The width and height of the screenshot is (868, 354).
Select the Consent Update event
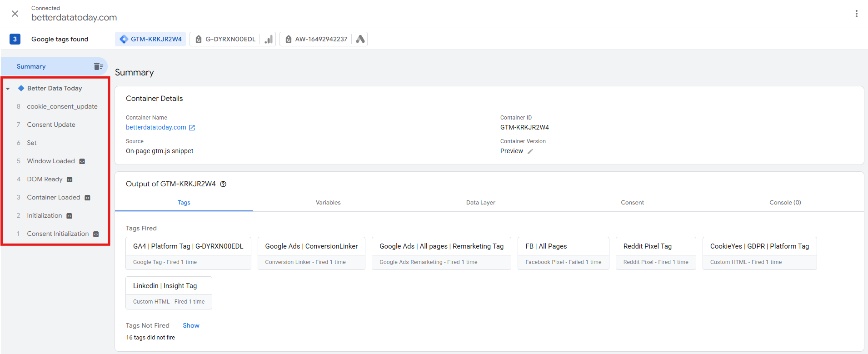[51, 125]
